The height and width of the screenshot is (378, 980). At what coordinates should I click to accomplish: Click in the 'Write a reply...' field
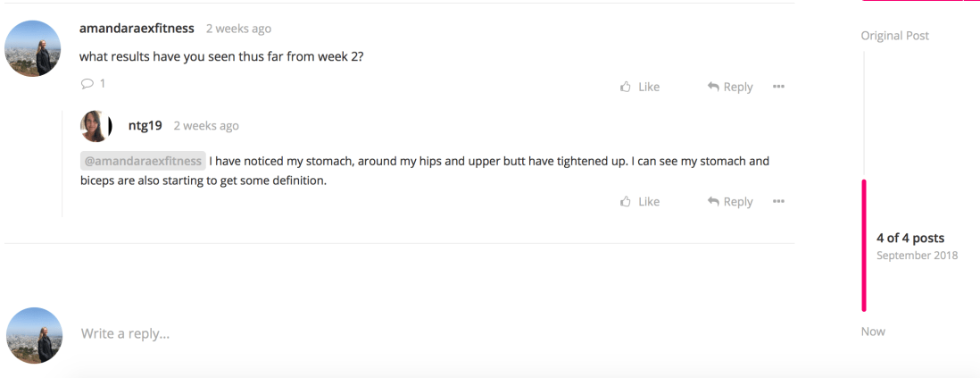click(357, 334)
